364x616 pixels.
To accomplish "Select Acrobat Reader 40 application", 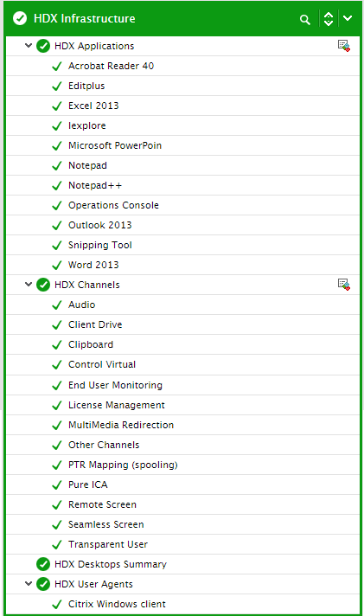I will (x=112, y=66).
